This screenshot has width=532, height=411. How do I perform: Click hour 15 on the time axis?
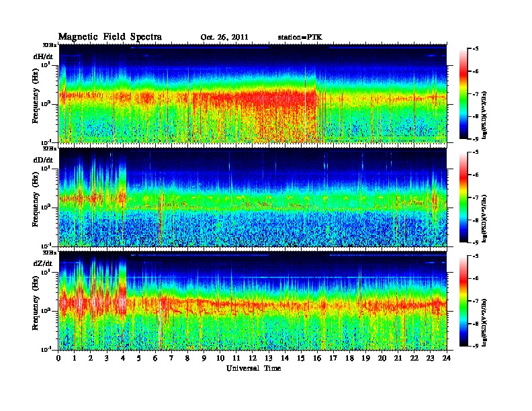click(301, 358)
